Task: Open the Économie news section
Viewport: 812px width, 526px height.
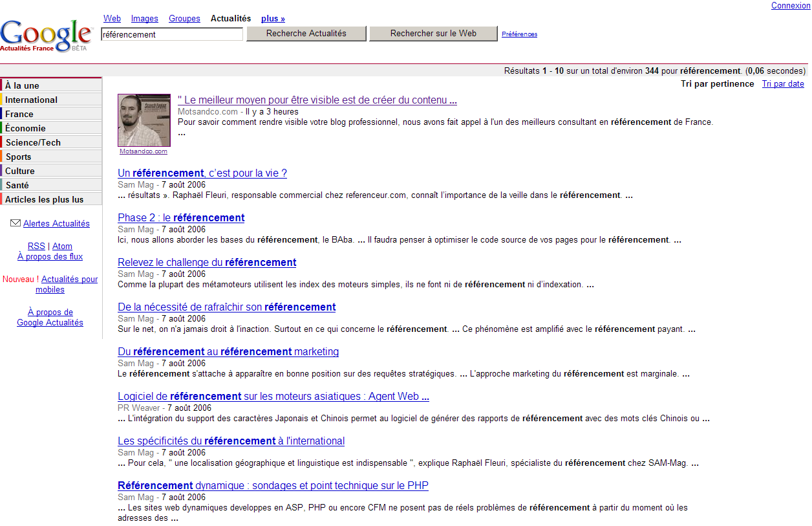Action: tap(51, 128)
